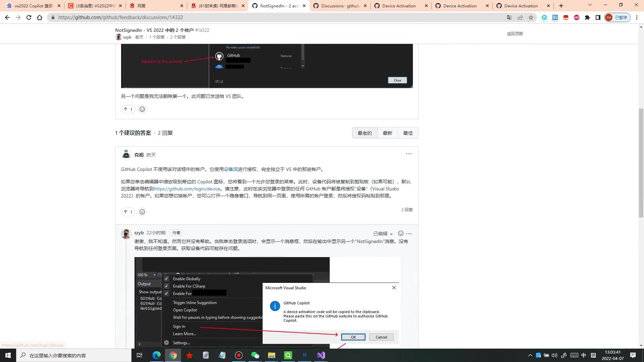
Task: Open Chrome from the taskbar
Action: pyautogui.click(x=173, y=355)
